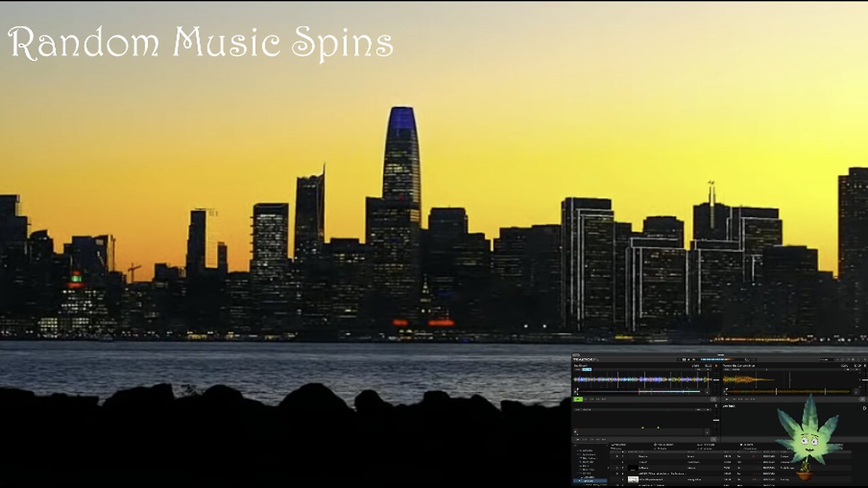Click the round button ending deck B's stripe

click(856, 392)
